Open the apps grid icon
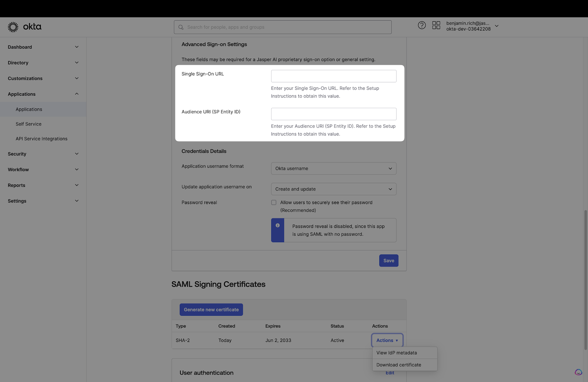This screenshot has height=382, width=588. coord(436,25)
